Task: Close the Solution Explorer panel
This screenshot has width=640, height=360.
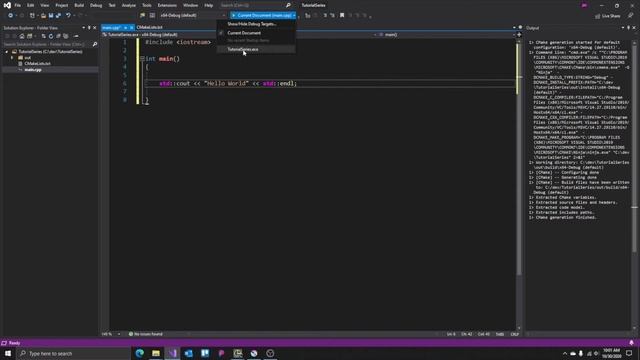Action: tap(95, 28)
